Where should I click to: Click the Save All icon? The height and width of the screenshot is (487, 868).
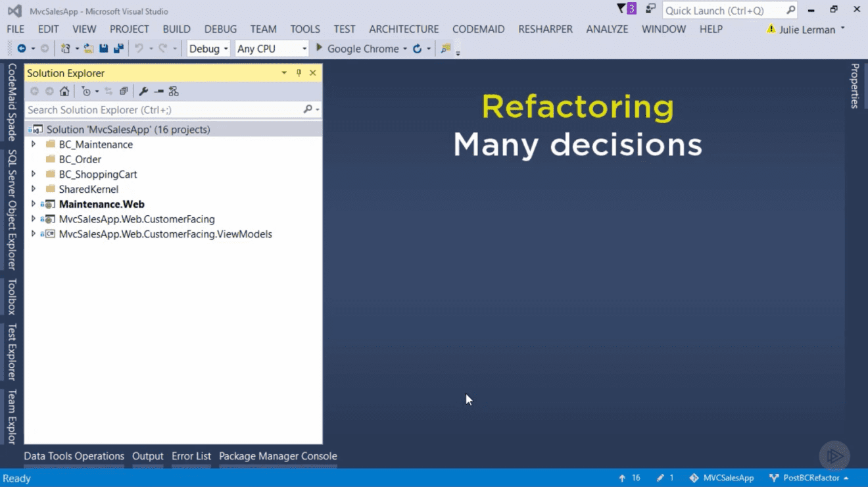coord(118,47)
